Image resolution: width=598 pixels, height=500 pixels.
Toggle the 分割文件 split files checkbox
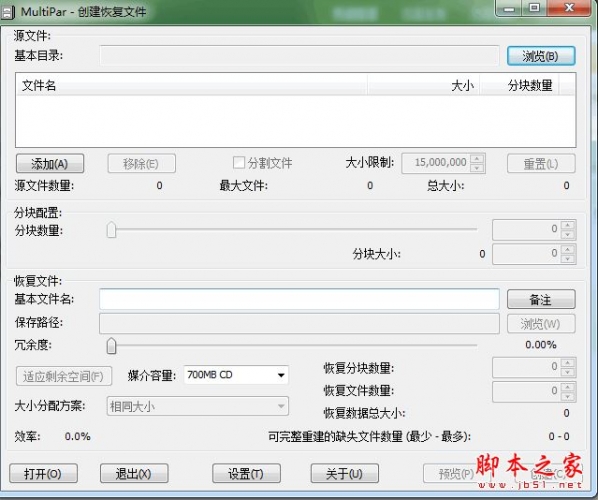coord(239,163)
